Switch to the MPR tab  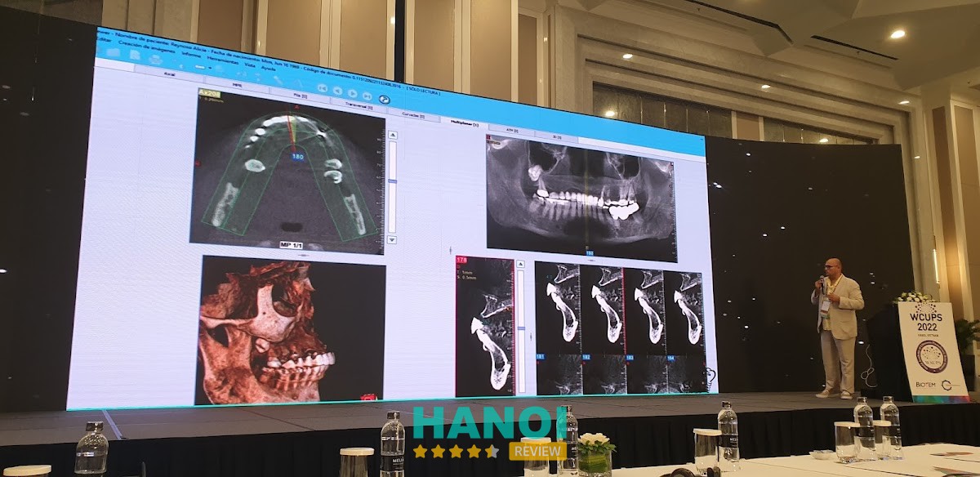pyautogui.click(x=237, y=85)
